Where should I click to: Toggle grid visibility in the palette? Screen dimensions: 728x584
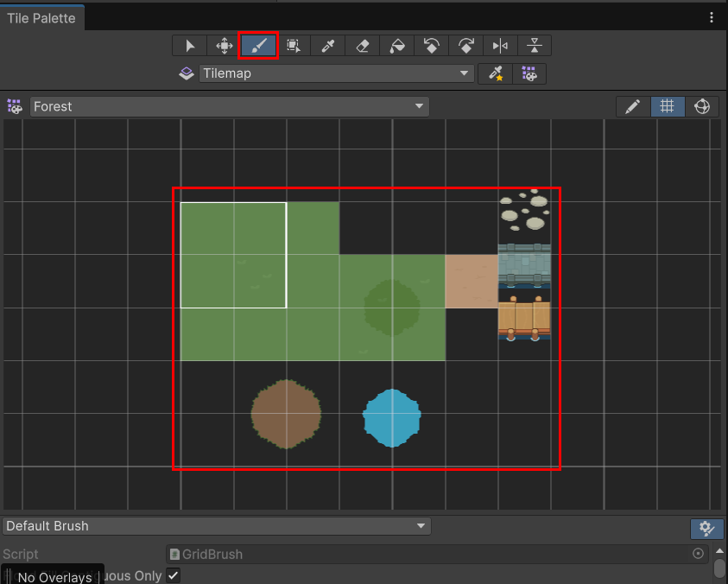(668, 106)
